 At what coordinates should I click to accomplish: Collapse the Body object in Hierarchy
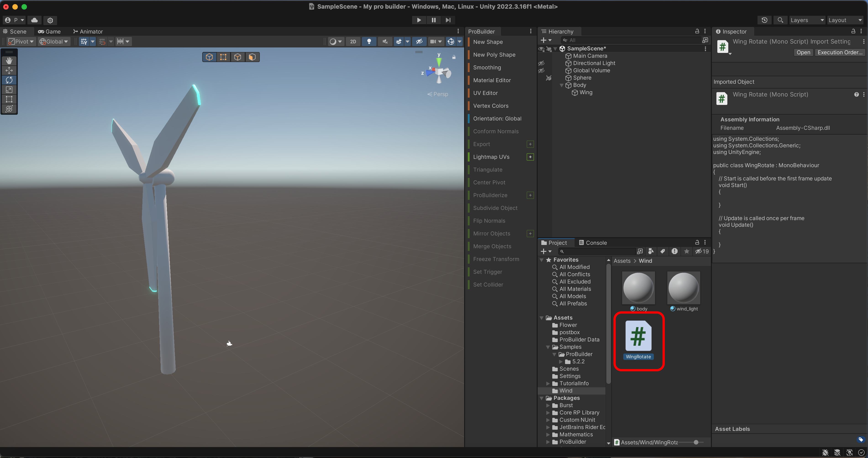tap(561, 85)
